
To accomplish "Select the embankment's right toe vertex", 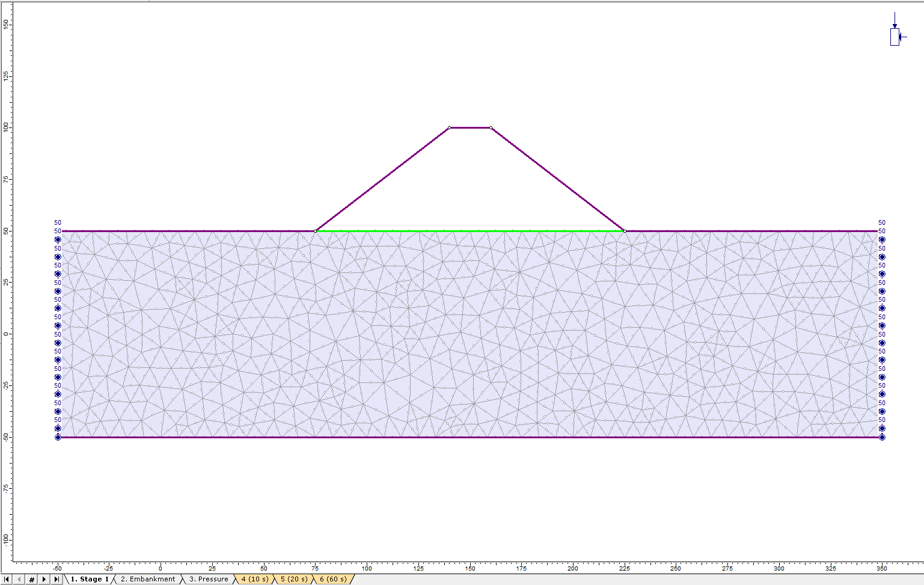I will pyautogui.click(x=625, y=231).
